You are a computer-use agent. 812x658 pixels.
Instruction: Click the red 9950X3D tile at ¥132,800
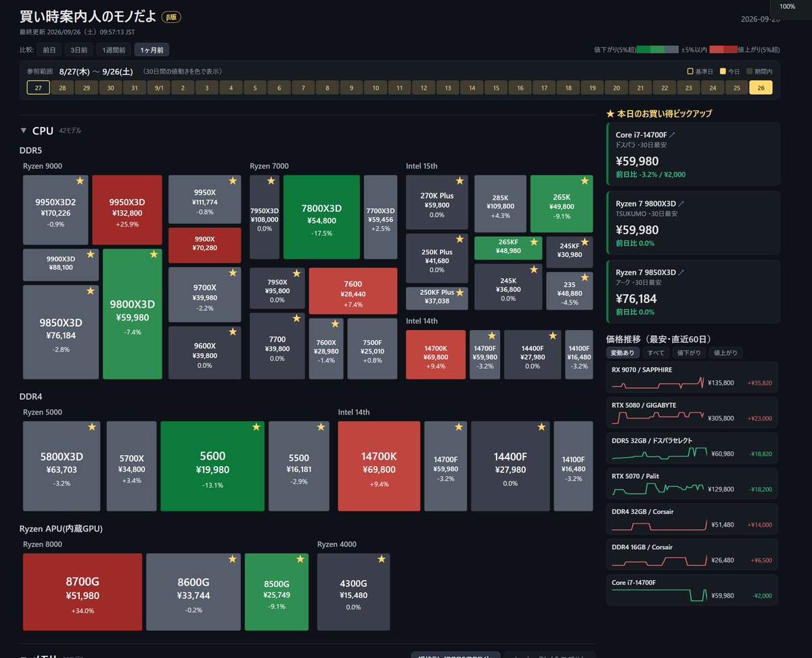point(127,210)
